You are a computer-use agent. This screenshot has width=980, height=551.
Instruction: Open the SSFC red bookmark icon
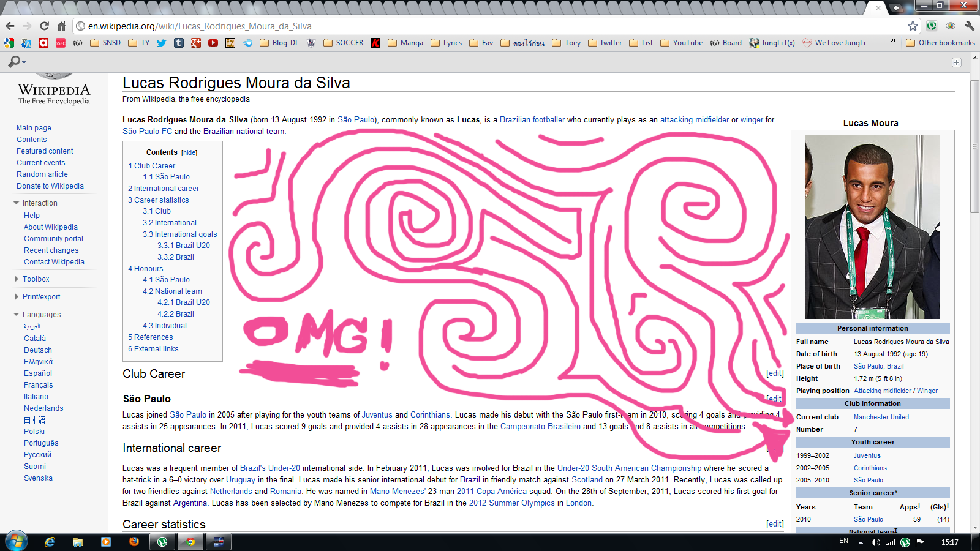pyautogui.click(x=61, y=43)
